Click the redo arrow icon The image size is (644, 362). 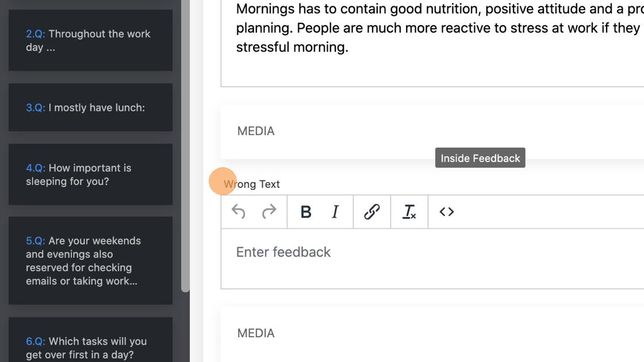tap(269, 212)
